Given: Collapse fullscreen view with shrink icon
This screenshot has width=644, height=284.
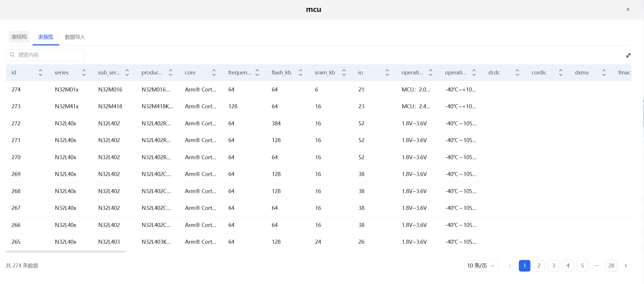Looking at the screenshot, I should (628, 55).
